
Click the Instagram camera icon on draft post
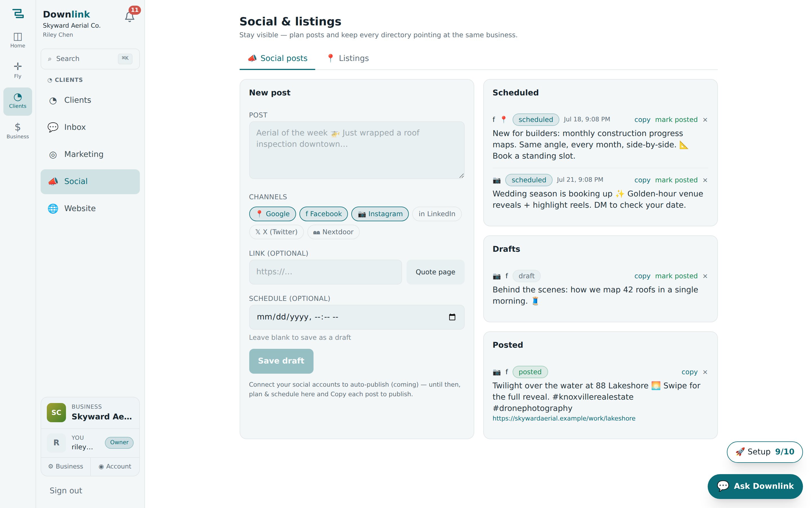pyautogui.click(x=497, y=276)
